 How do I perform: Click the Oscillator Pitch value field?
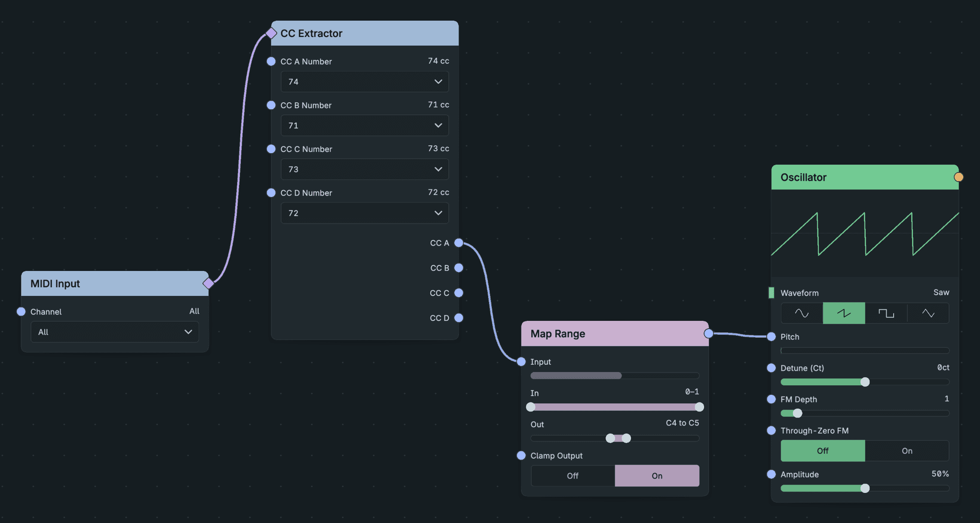click(x=865, y=351)
